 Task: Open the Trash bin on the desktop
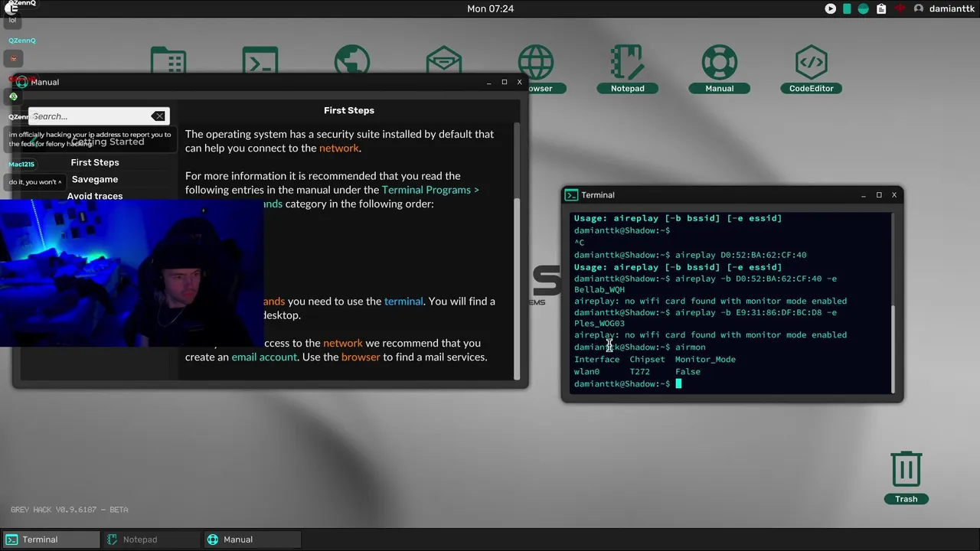pos(906,477)
